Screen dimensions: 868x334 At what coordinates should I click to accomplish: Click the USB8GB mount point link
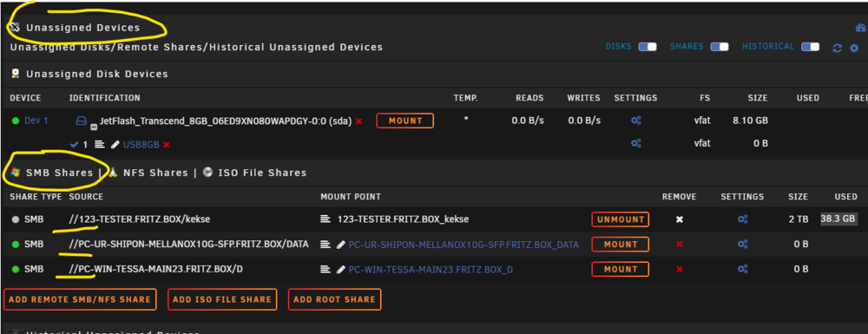tap(141, 144)
